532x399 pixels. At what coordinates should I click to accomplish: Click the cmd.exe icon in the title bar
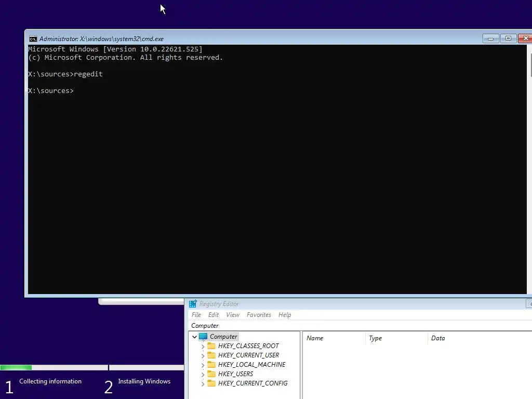tap(33, 38)
